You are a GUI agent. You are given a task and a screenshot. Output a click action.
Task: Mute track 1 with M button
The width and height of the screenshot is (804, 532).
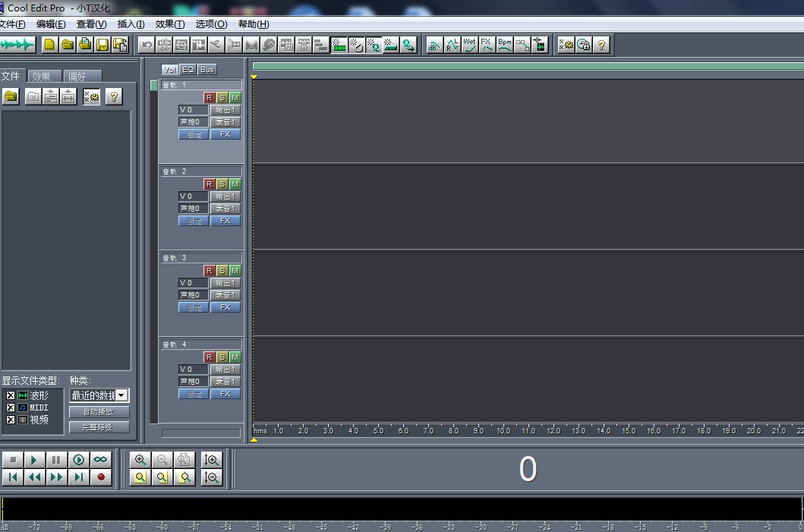[x=235, y=97]
